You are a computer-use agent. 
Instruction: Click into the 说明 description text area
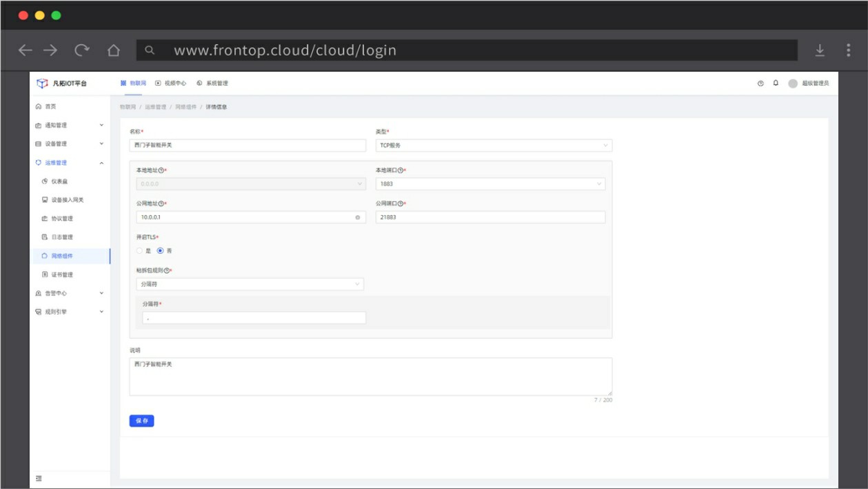[x=370, y=377]
